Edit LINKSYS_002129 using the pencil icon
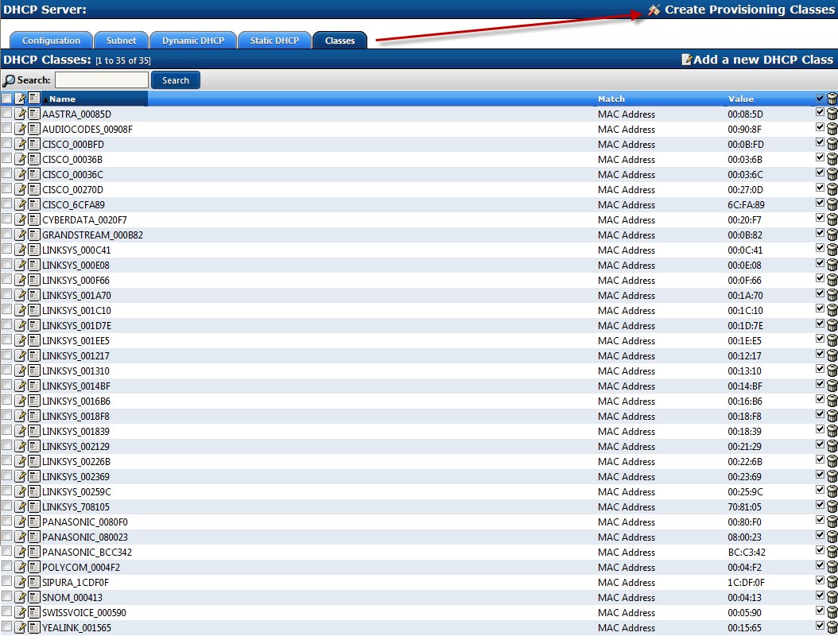Viewport: 838px width, 644px height. pos(21,446)
